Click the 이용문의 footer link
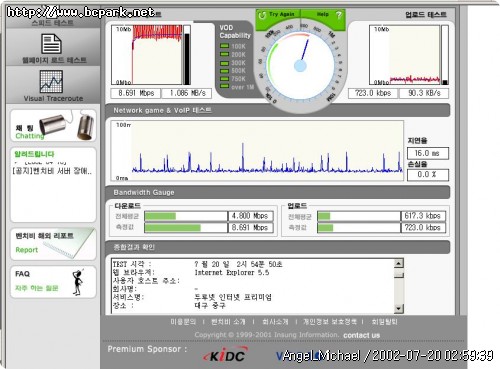 (183, 322)
